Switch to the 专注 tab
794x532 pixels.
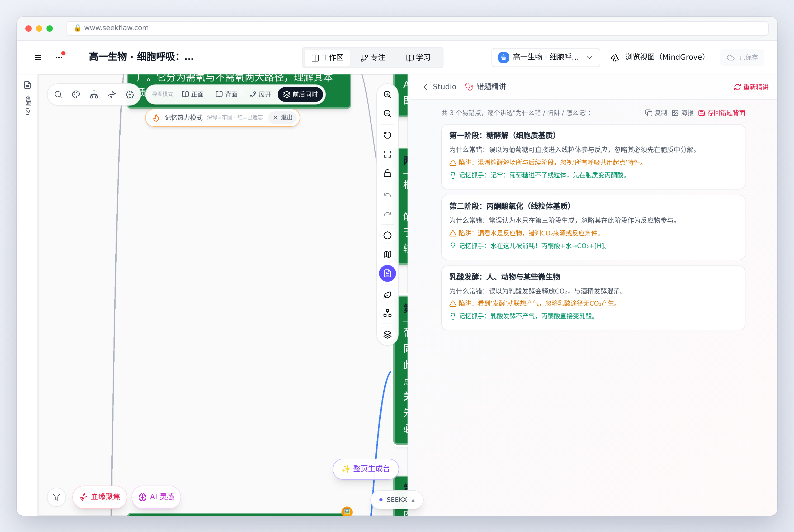pyautogui.click(x=373, y=58)
